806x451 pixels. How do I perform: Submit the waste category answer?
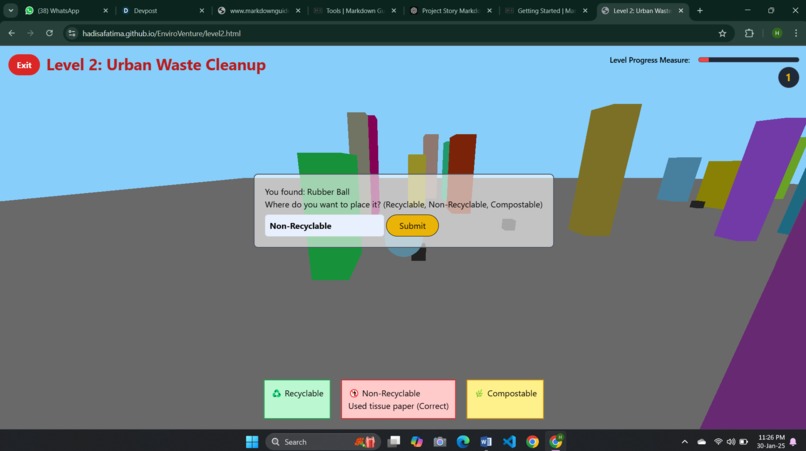point(412,226)
